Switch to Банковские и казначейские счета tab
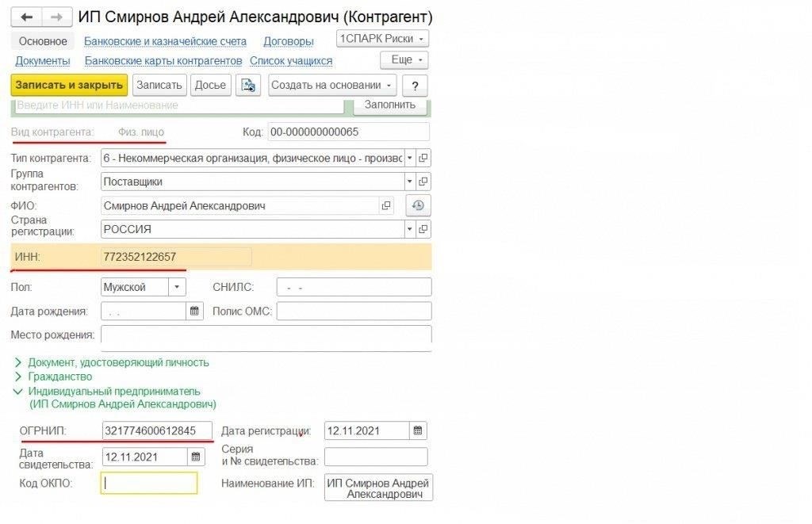The width and height of the screenshot is (812, 524). pyautogui.click(x=166, y=41)
